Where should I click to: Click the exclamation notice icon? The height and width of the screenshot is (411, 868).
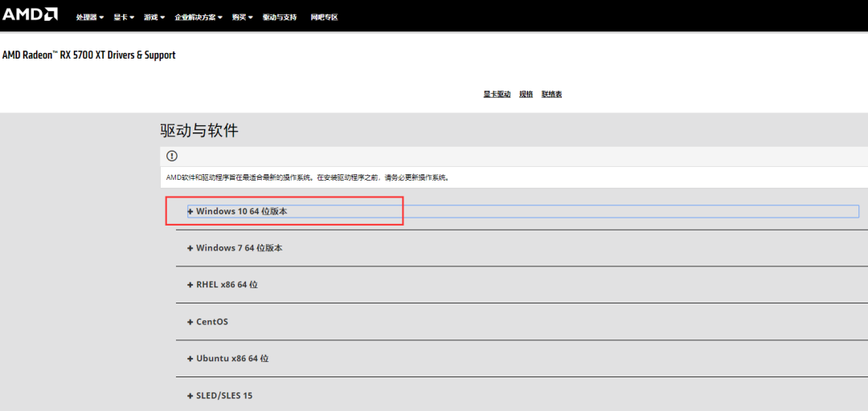[172, 156]
